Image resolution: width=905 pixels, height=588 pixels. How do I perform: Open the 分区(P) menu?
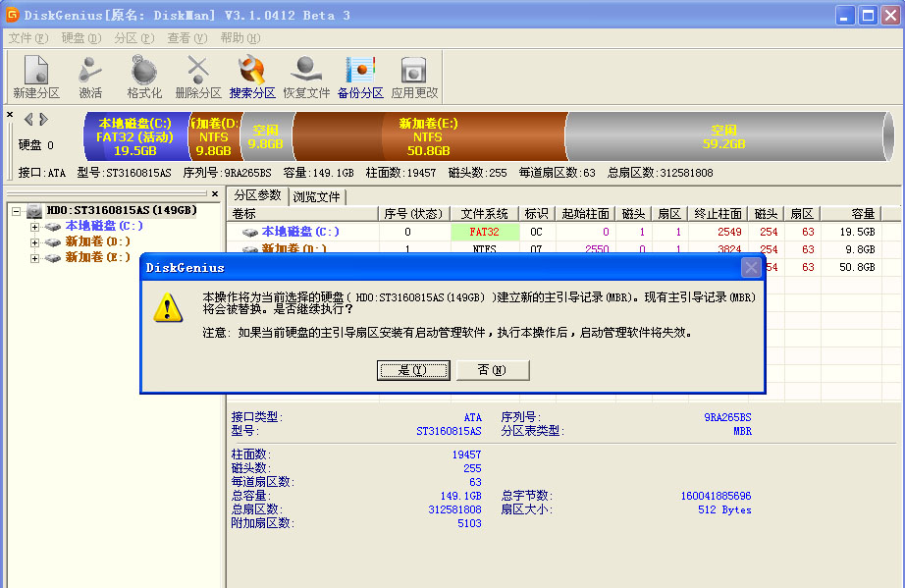point(133,38)
